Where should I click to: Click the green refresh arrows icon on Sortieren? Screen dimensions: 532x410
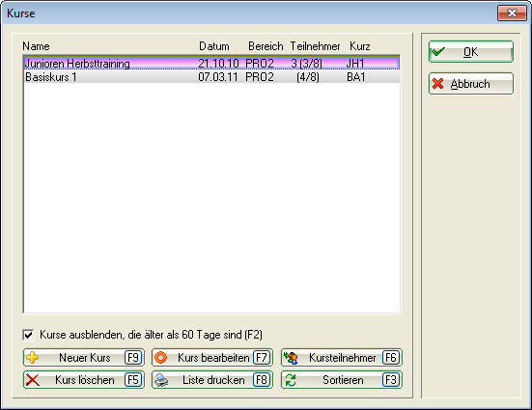291,380
